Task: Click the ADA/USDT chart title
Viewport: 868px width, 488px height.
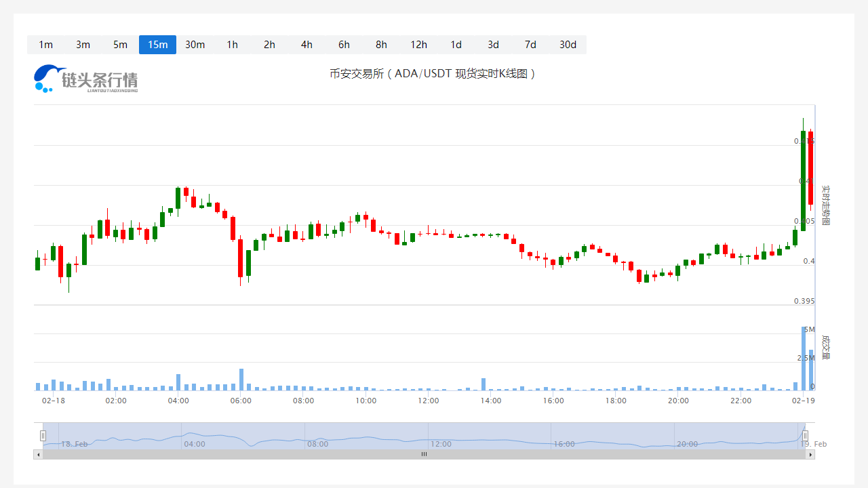Action: pos(433,74)
